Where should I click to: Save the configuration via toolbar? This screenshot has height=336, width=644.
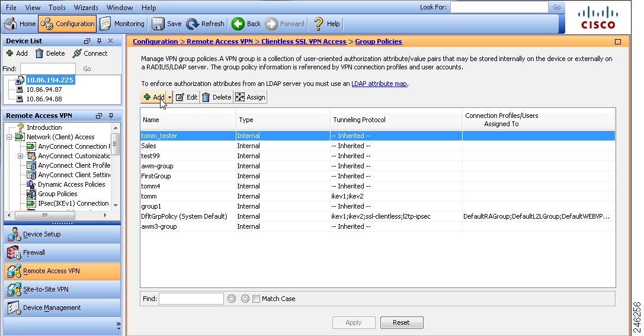[166, 24]
